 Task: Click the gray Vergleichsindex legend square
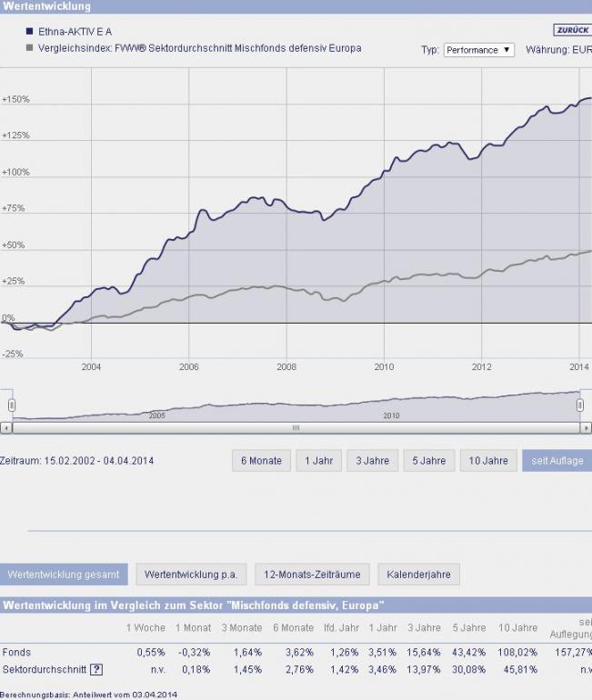[30, 48]
